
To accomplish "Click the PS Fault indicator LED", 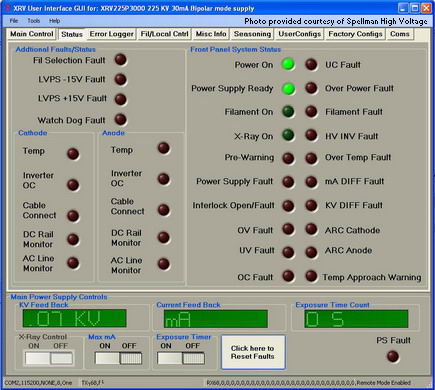I will click(x=393, y=356).
